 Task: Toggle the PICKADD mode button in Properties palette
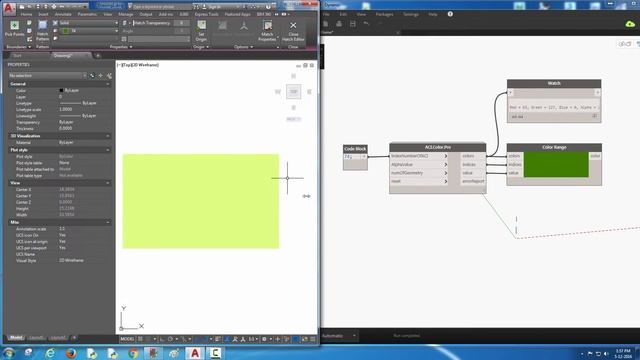(92, 76)
